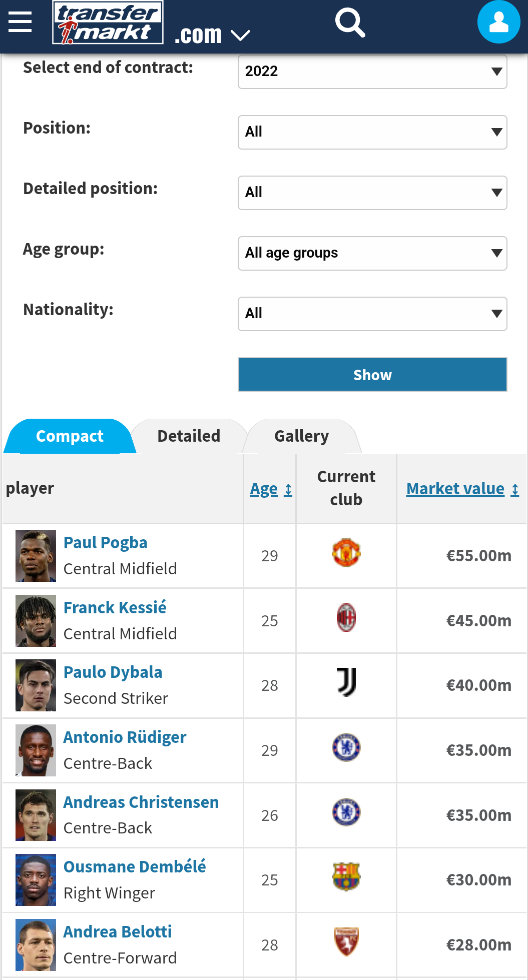Open the search magnifier icon
Image resolution: width=528 pixels, height=980 pixels.
click(x=349, y=23)
